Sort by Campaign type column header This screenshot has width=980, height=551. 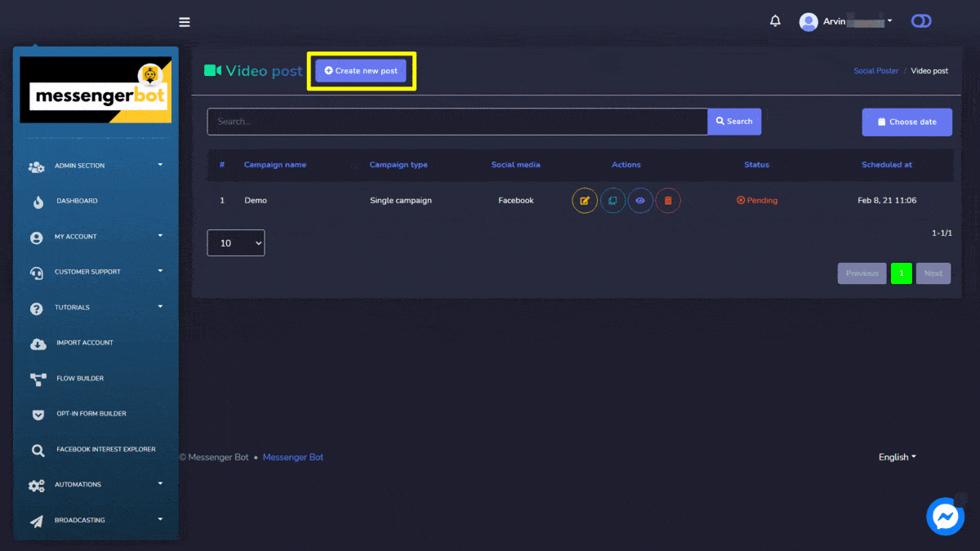click(399, 165)
